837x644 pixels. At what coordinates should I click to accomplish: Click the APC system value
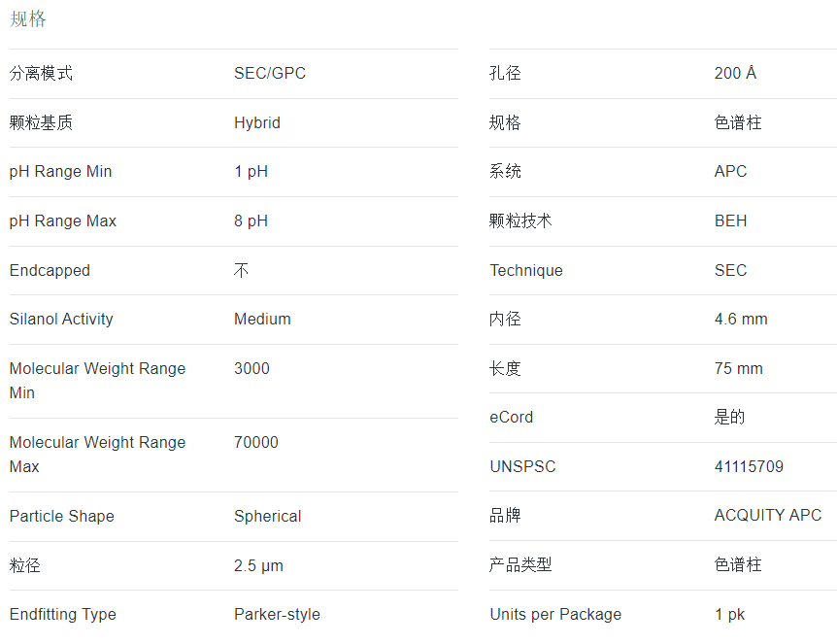(730, 171)
